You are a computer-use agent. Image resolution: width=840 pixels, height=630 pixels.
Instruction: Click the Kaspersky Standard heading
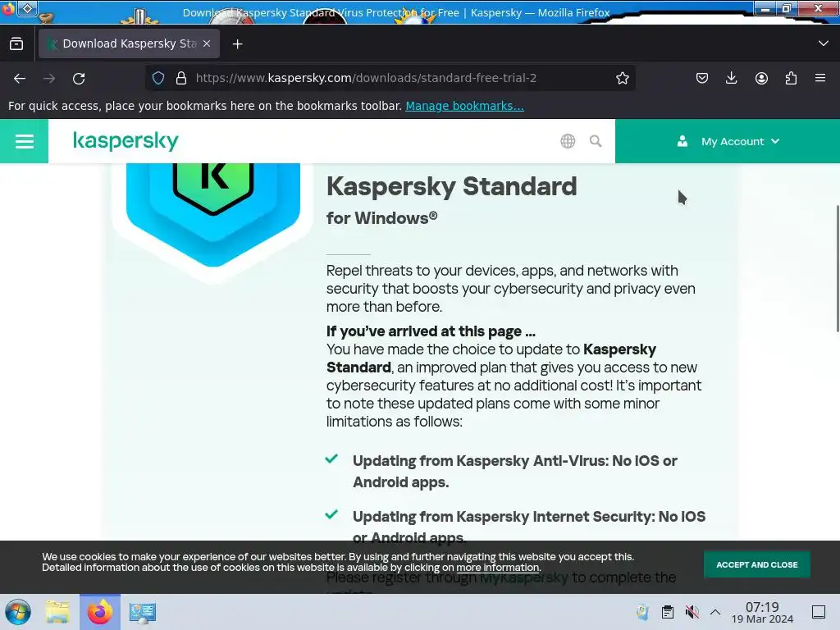tap(452, 186)
